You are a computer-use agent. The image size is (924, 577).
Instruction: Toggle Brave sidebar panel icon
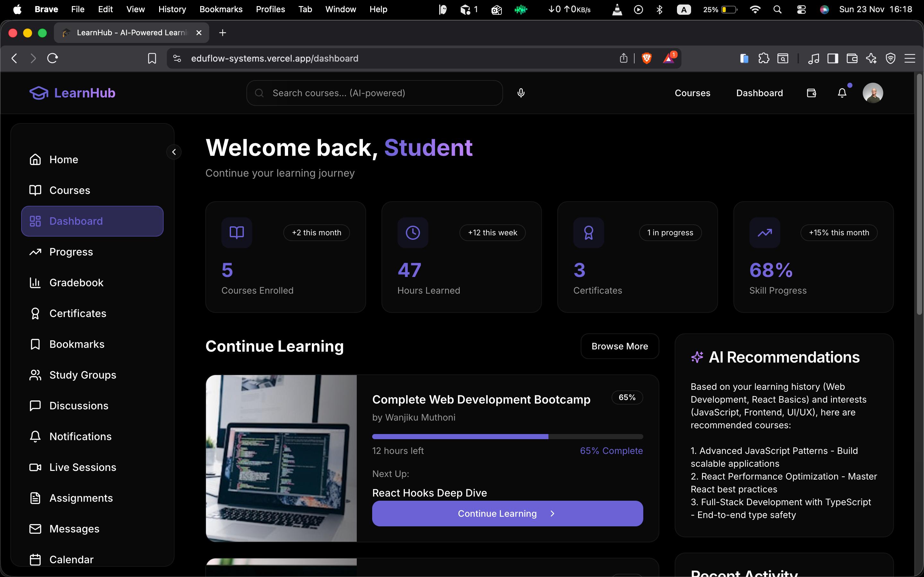(x=832, y=58)
